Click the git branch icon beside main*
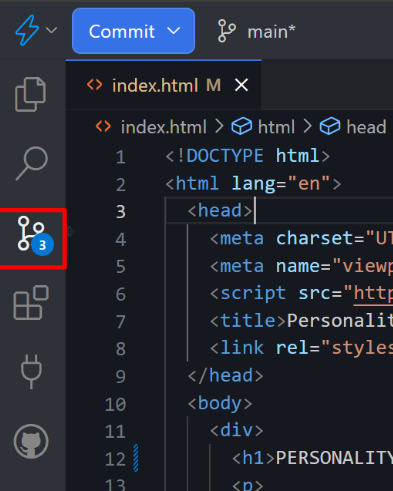This screenshot has height=491, width=393. [227, 31]
